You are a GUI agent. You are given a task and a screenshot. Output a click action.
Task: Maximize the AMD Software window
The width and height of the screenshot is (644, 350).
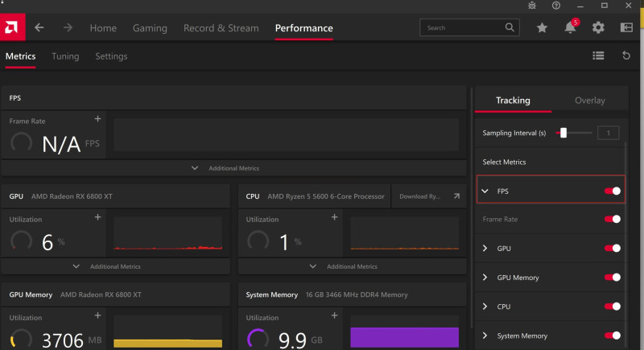(x=605, y=6)
